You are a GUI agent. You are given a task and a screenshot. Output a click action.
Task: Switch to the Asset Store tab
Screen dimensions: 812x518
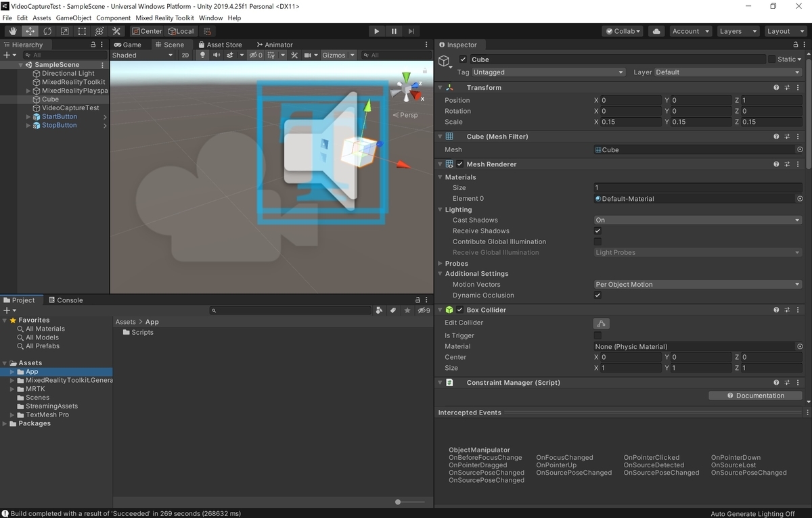(x=219, y=45)
